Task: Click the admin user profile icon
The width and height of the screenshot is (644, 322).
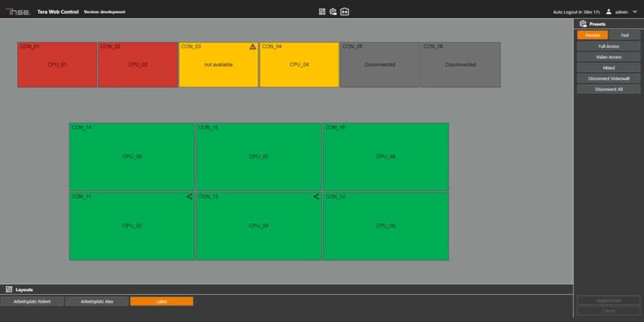Action: pyautogui.click(x=608, y=11)
